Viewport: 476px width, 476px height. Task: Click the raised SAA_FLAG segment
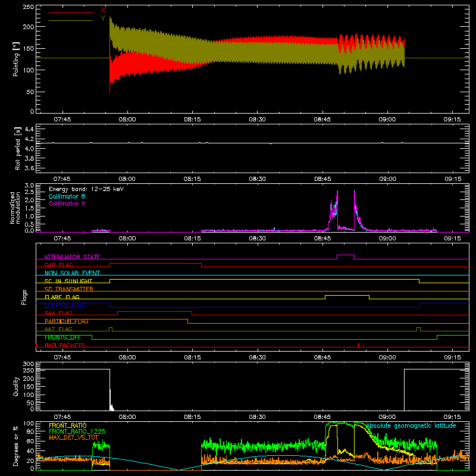click(155, 311)
